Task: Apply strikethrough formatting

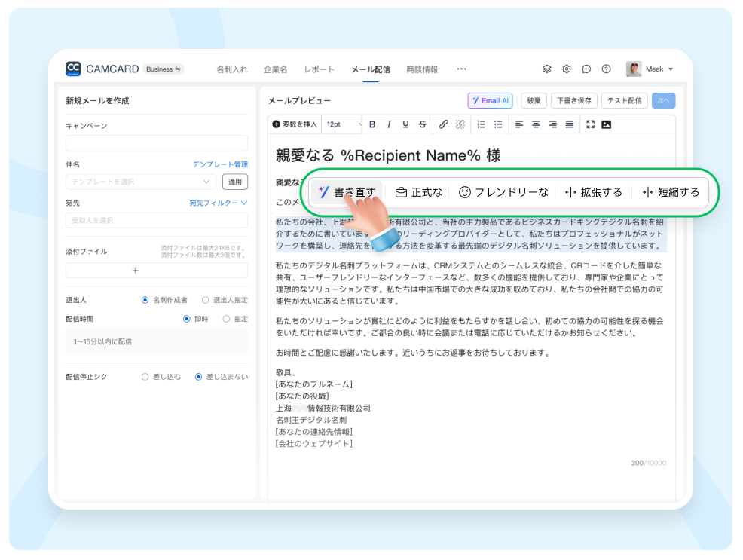Action: (422, 124)
